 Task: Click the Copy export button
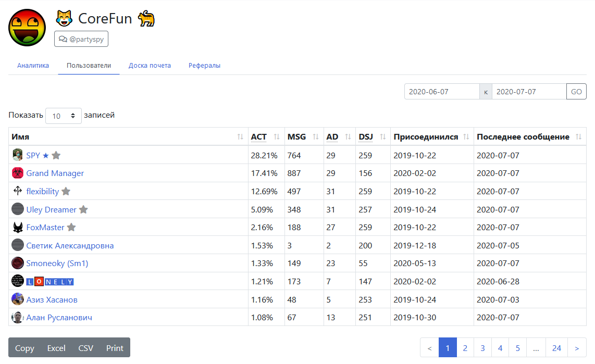24,348
